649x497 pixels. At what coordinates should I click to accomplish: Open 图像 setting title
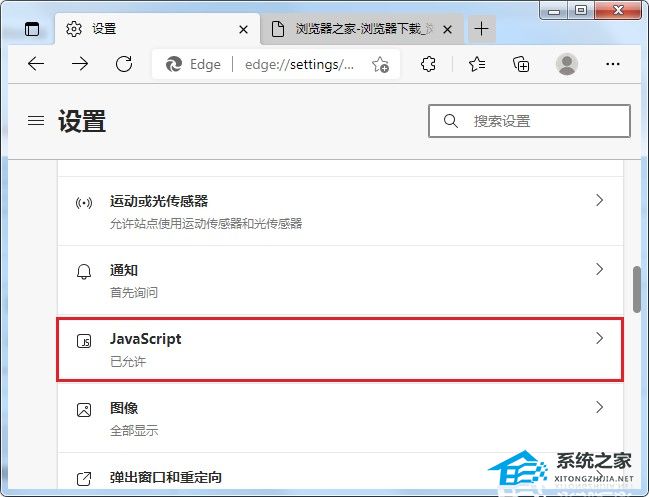coord(124,408)
